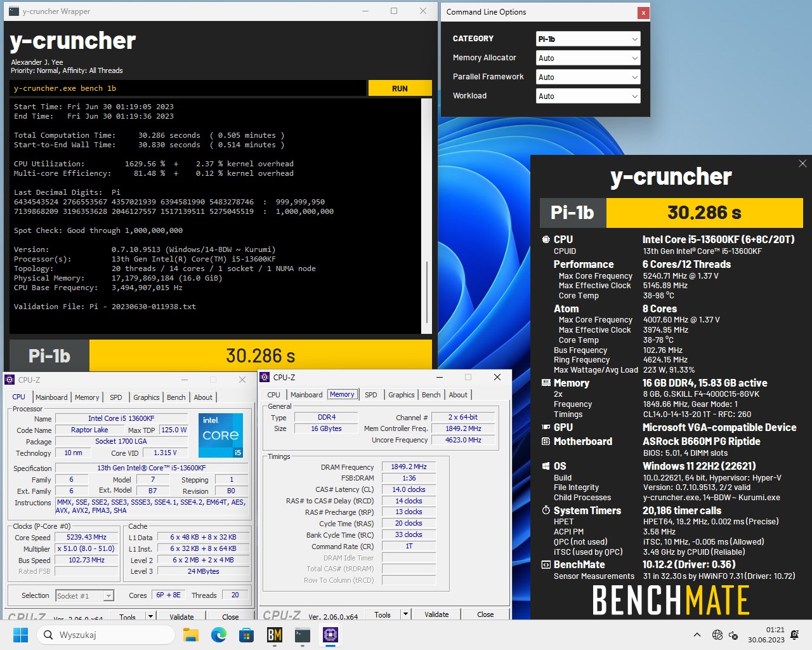Open Memory tab in left CPU-Z window
This screenshot has height=650, width=812.
[87, 397]
